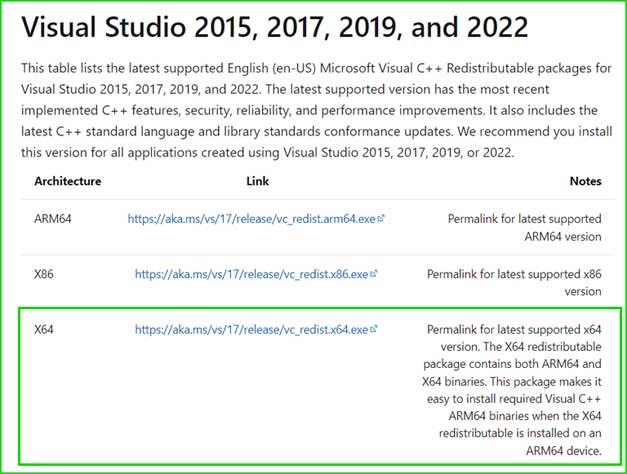627x474 pixels.
Task: Click the 'Permalink for latest supported ARM64 version' note
Action: 524,228
